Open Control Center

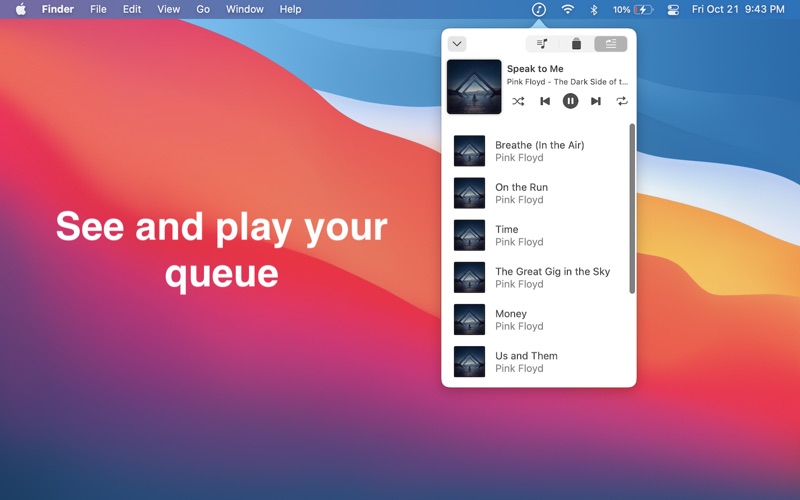click(x=673, y=9)
